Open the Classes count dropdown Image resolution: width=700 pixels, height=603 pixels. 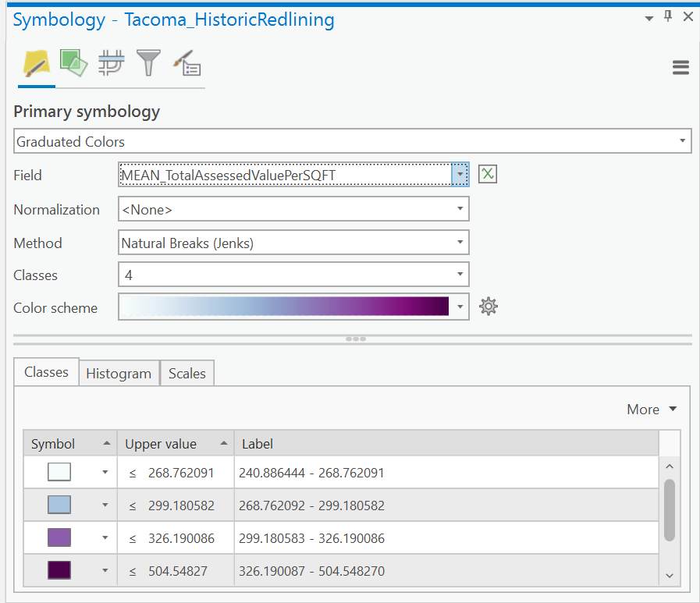click(x=293, y=275)
